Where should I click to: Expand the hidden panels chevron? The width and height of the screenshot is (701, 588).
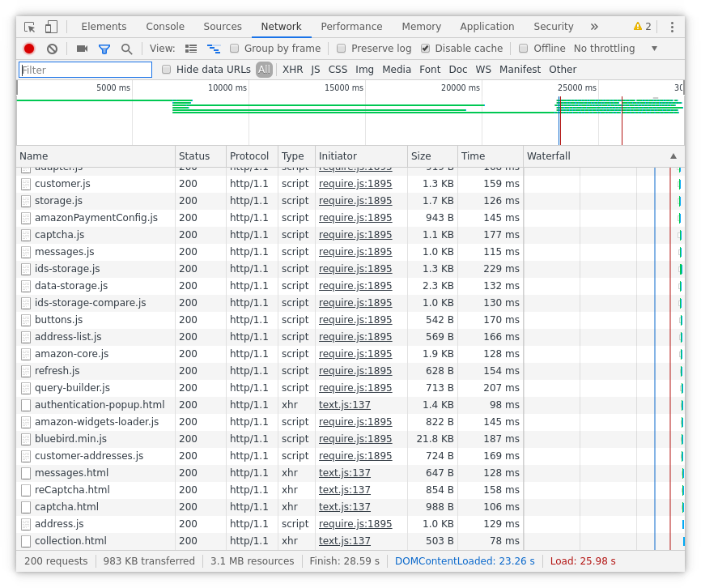tap(593, 26)
